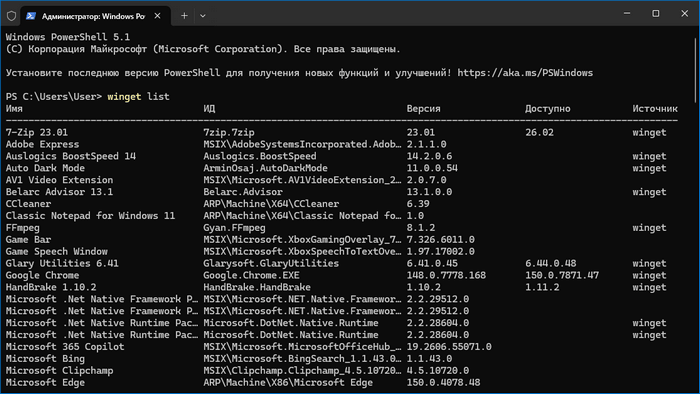The image size is (700, 394).
Task: Click the 'Gyan.FFmpeg' ID
Action: [x=234, y=228]
